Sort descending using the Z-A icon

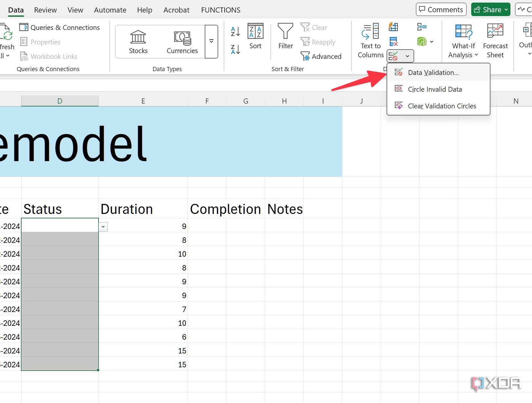(235, 50)
